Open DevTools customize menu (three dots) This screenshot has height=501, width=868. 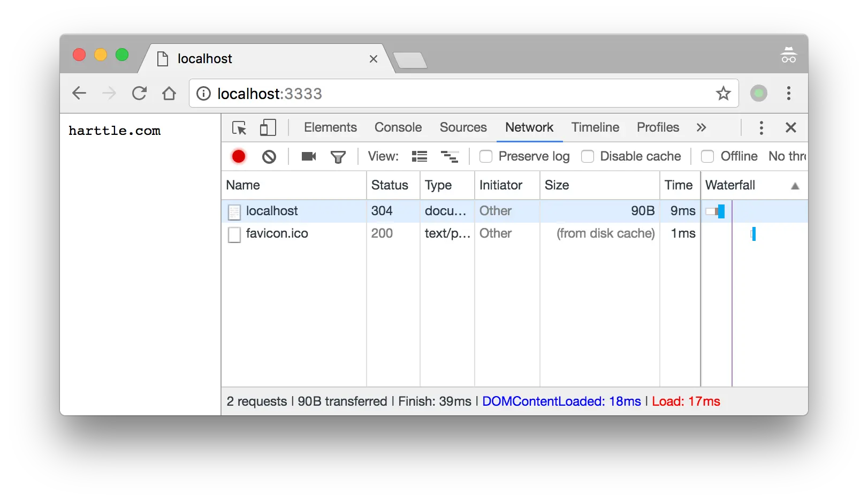point(761,127)
